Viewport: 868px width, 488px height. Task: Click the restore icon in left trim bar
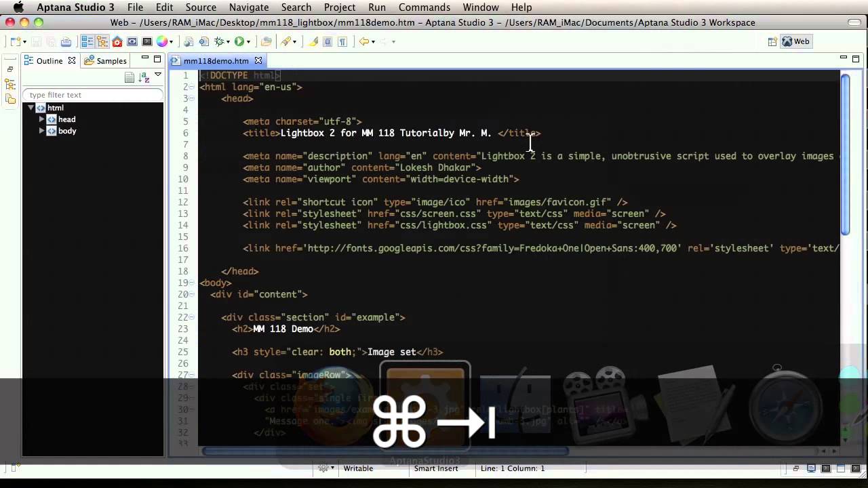pyautogui.click(x=10, y=69)
